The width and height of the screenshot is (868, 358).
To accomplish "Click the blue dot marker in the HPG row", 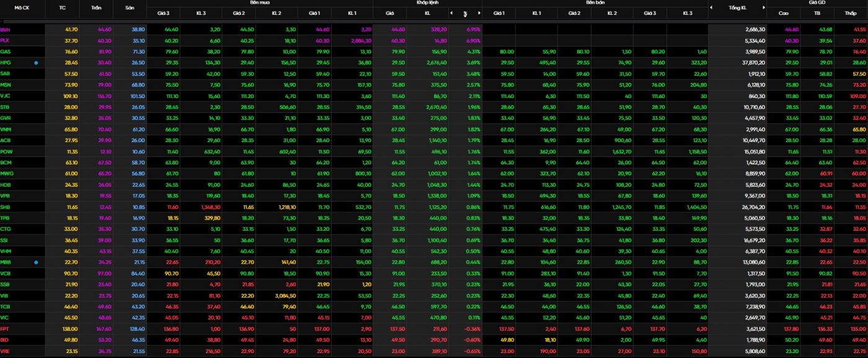I will click(x=36, y=63).
